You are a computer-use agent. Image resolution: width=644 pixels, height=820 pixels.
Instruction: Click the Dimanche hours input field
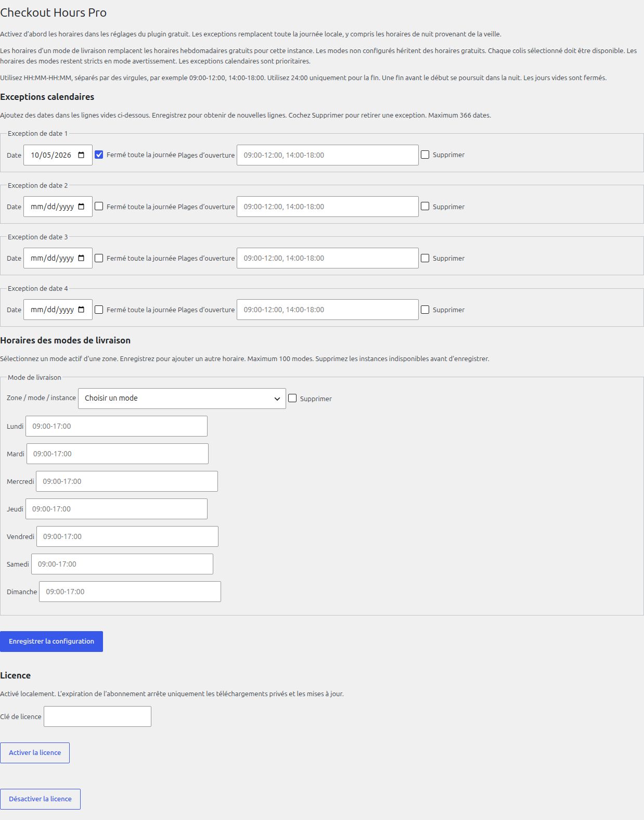(130, 592)
